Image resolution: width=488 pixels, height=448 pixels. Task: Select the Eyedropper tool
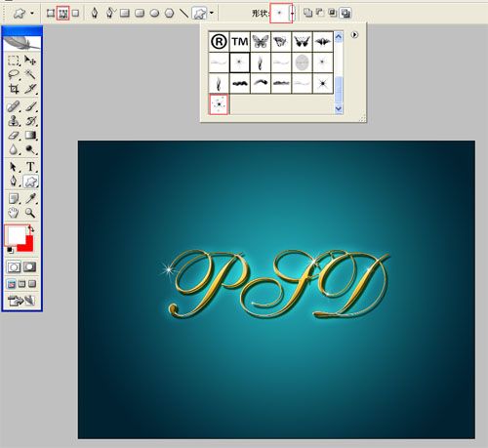(30, 198)
